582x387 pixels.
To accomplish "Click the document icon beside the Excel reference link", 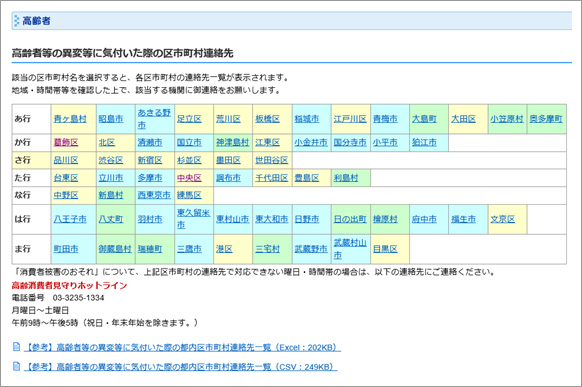I will pos(16,347).
